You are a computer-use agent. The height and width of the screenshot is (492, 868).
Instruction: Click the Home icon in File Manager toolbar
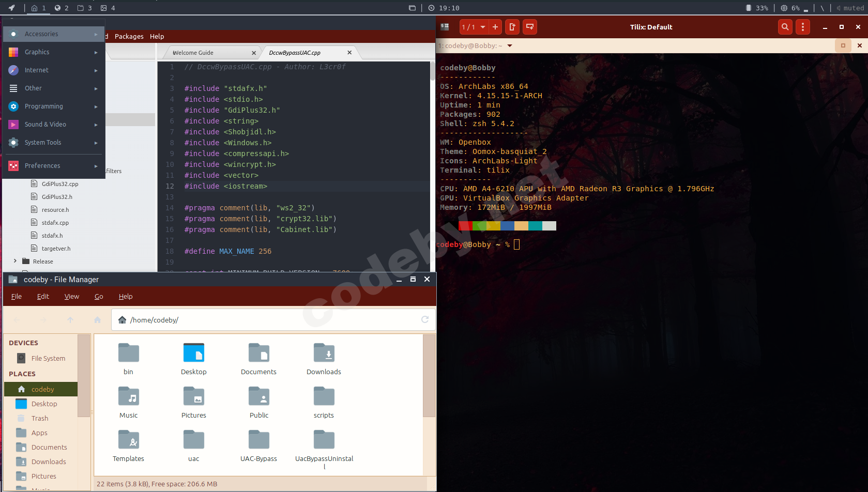click(97, 320)
